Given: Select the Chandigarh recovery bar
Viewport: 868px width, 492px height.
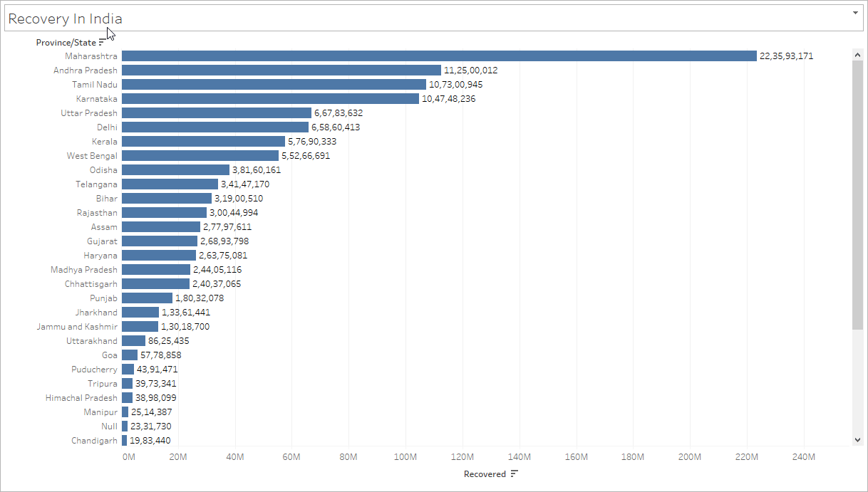Looking at the screenshot, I should pyautogui.click(x=125, y=440).
